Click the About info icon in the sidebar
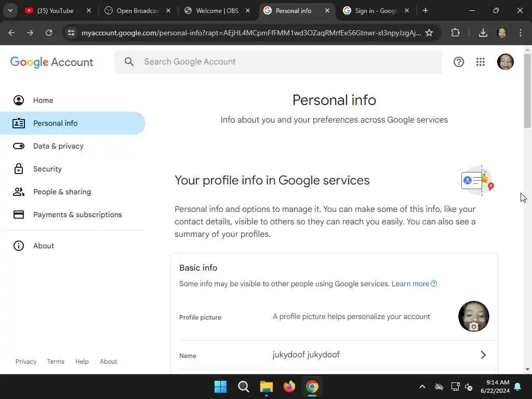The image size is (532, 399). 19,246
